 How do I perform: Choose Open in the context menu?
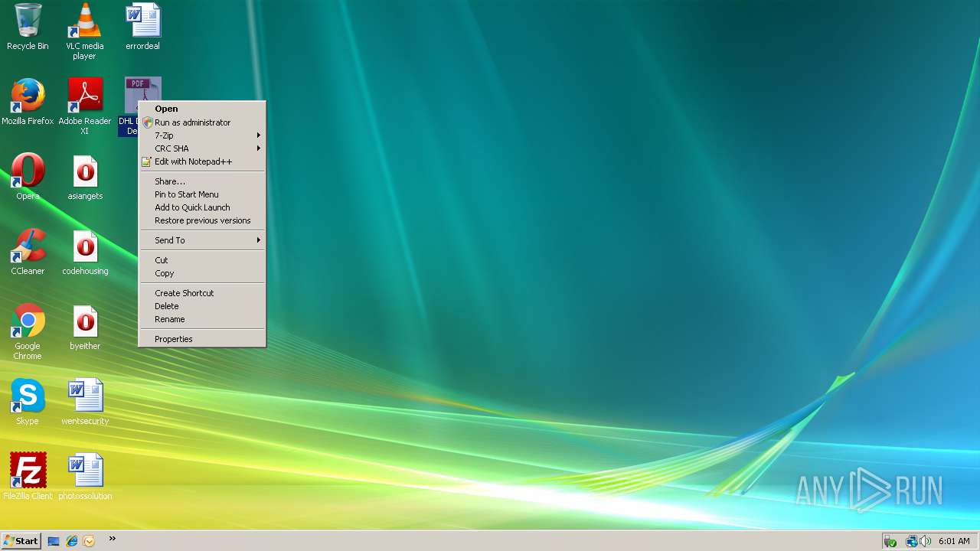click(202, 109)
